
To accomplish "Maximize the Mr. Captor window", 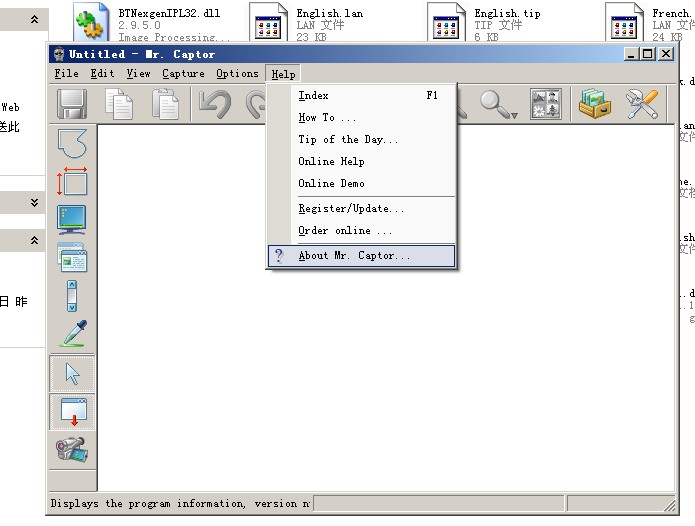I will pos(648,54).
